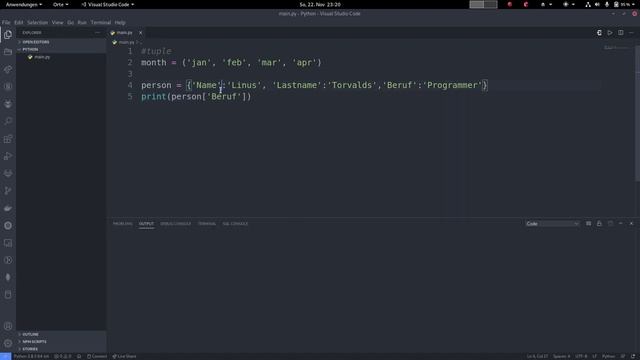Viewport: 640px width, 360px height.
Task: Click main.py in the breadcrumb
Action: point(126,42)
